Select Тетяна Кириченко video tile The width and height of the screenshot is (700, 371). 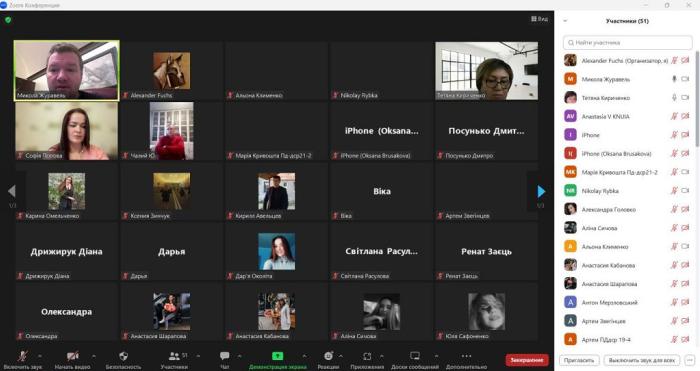[x=487, y=71]
